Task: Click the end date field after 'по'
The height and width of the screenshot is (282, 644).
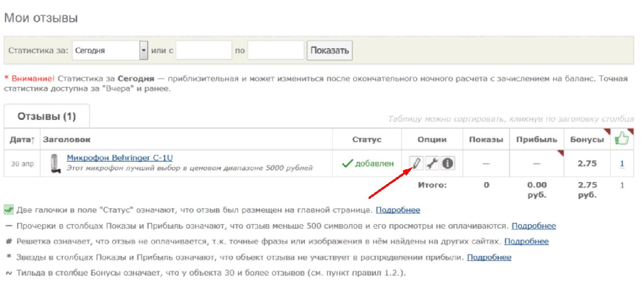Action: (276, 51)
